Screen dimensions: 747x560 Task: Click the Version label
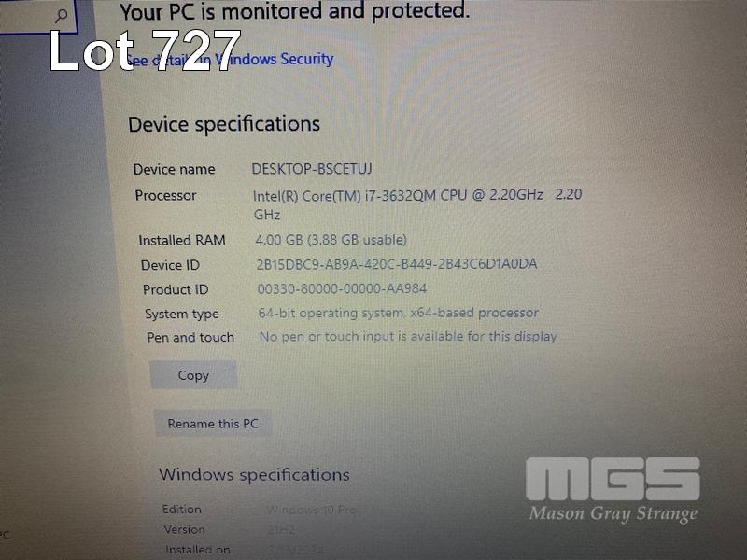point(184,529)
